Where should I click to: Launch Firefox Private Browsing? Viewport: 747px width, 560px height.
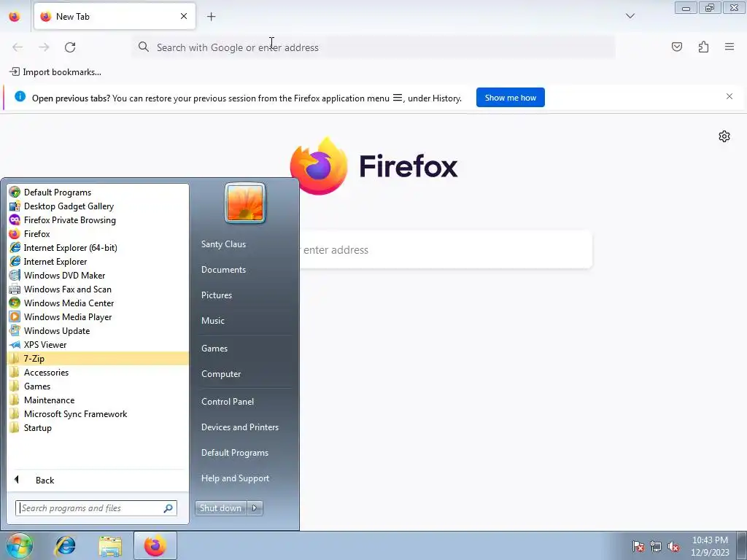pos(98,220)
